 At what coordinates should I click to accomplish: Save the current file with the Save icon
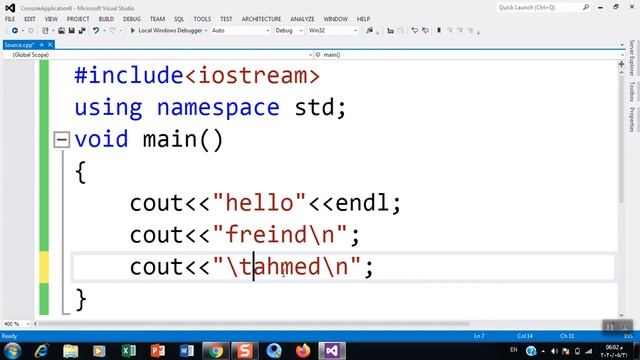click(x=71, y=31)
